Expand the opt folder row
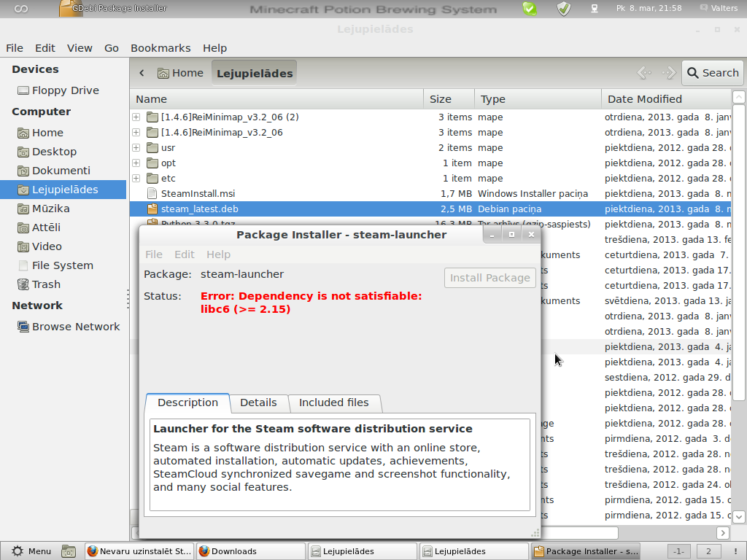Viewport: 747px width, 560px height. coord(136,163)
